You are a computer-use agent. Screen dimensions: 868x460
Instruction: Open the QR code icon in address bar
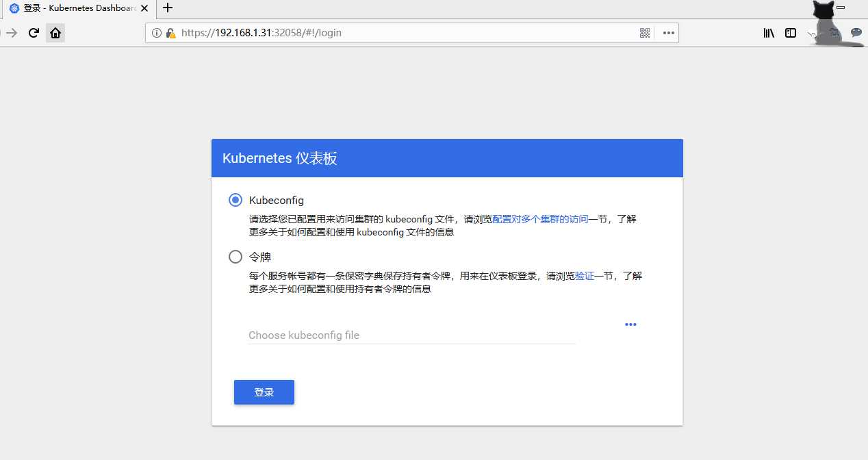(x=644, y=33)
